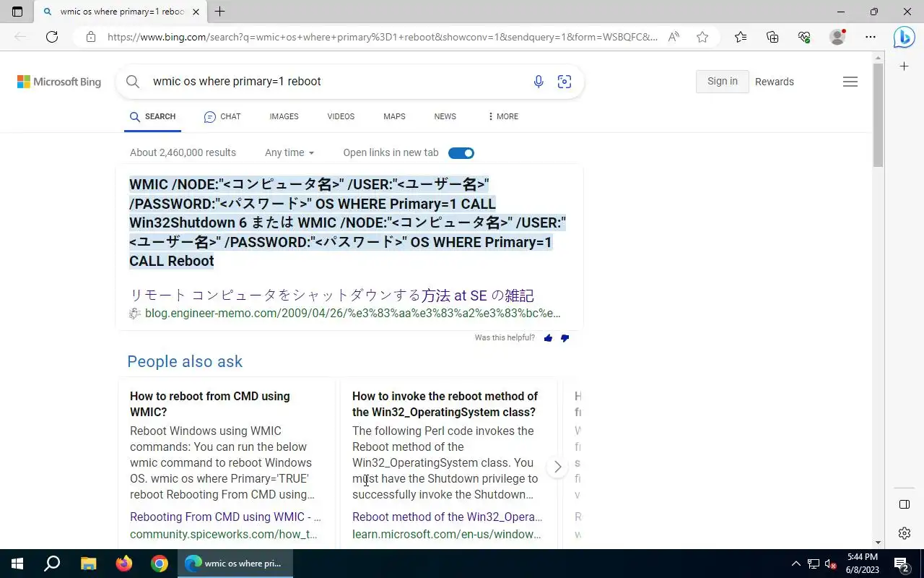
Task: Open the sidebar settings gear icon
Action: [905, 533]
